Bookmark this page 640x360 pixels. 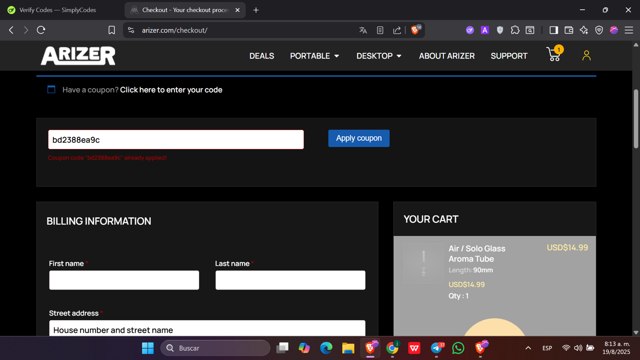pyautogui.click(x=111, y=30)
